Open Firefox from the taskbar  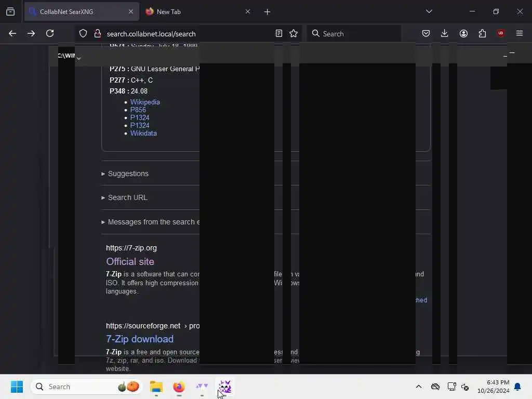pos(179,387)
